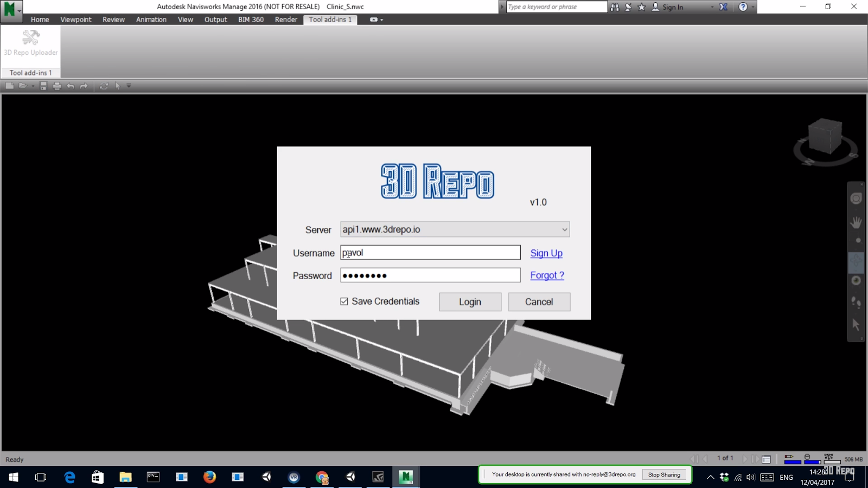Click the Password input field
This screenshot has height=488, width=868.
[430, 275]
